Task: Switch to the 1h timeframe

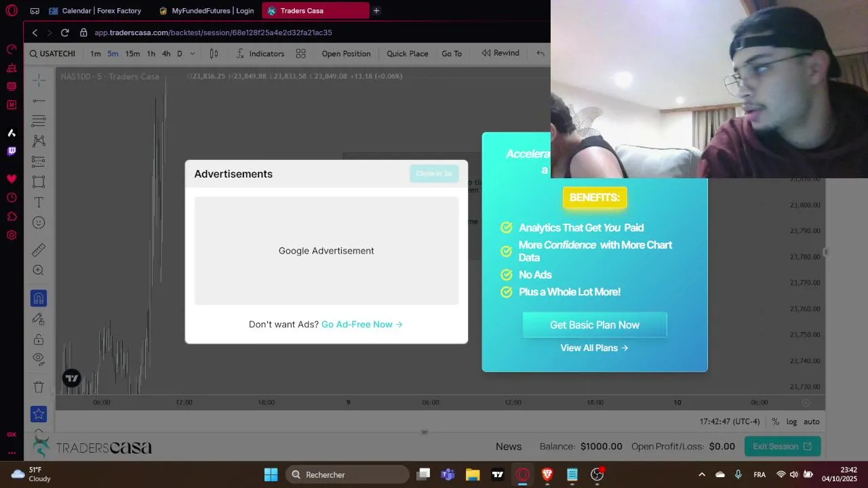Action: [x=151, y=54]
